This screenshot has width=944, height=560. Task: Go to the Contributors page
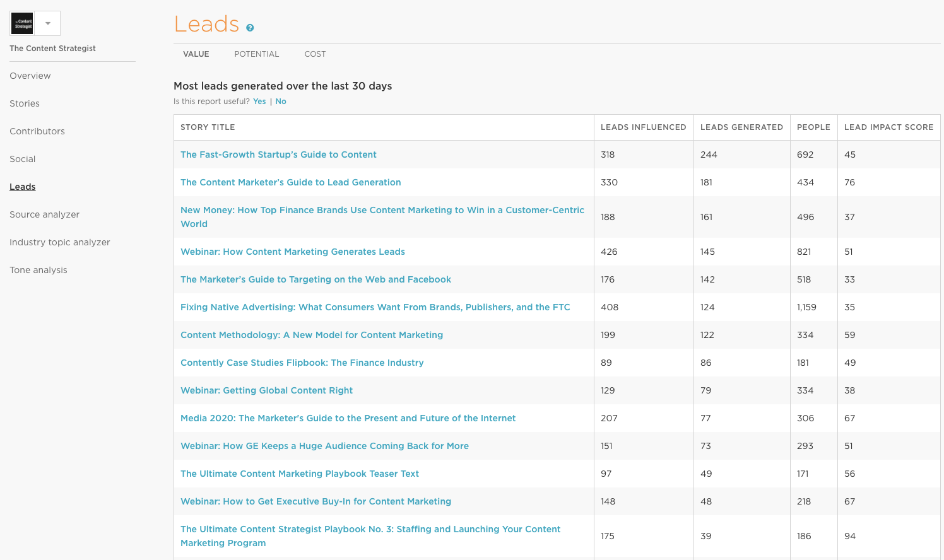37,131
